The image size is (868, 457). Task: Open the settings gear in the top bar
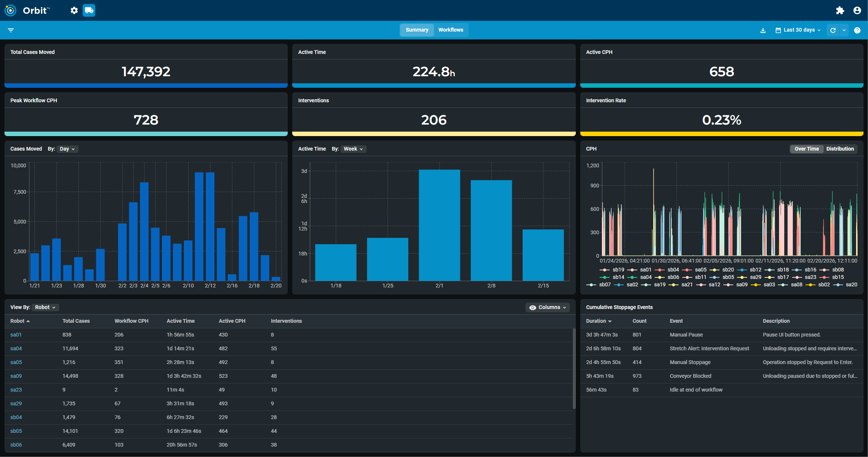click(74, 10)
